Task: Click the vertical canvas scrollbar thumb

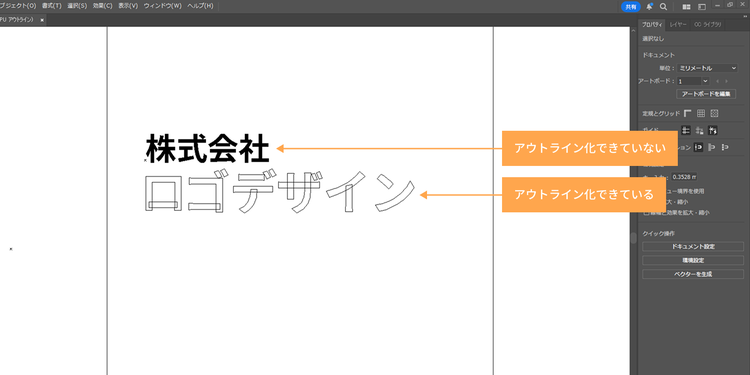Action: pyautogui.click(x=634, y=238)
